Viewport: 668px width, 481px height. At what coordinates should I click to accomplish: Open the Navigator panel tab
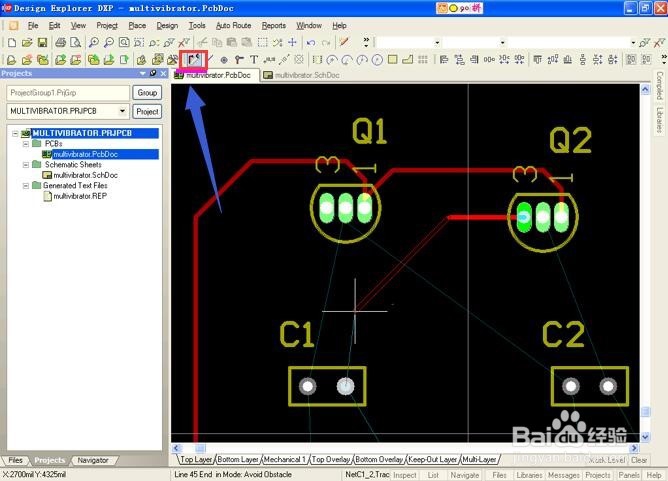coord(93,461)
